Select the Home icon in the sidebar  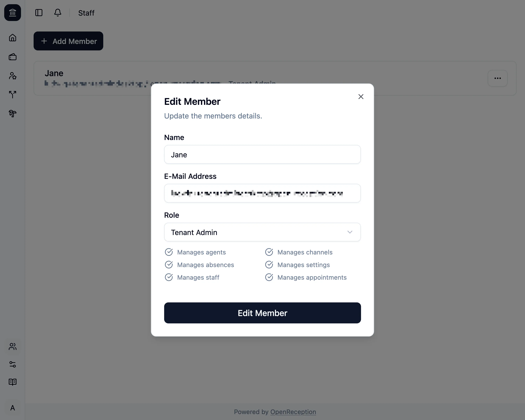coord(12,38)
